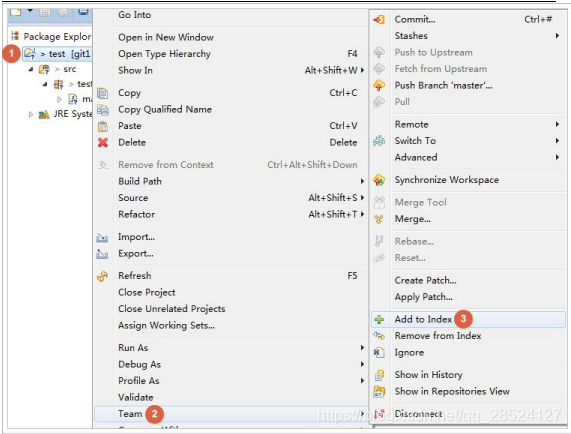571x434 pixels.
Task: Click the Ignore file icon
Action: click(x=379, y=352)
